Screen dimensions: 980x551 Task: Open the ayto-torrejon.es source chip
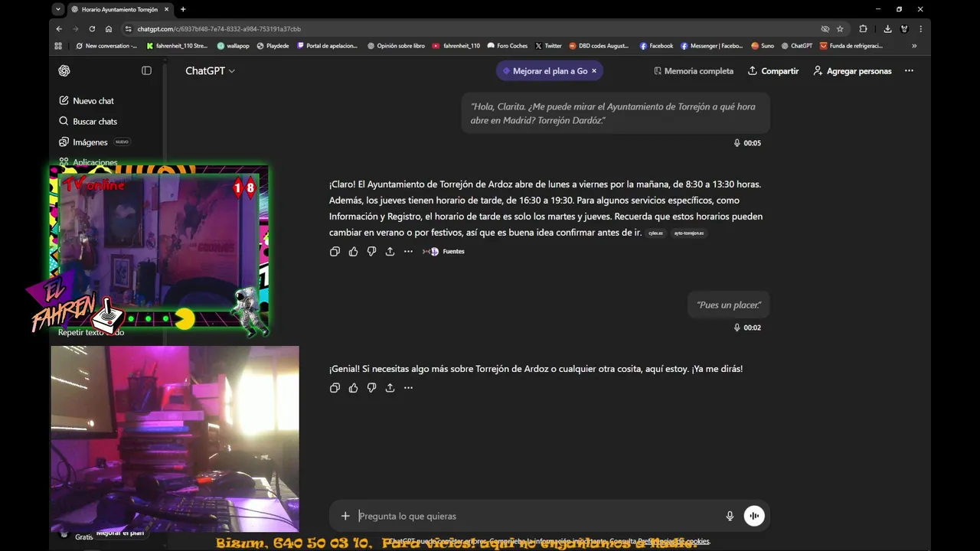(689, 233)
